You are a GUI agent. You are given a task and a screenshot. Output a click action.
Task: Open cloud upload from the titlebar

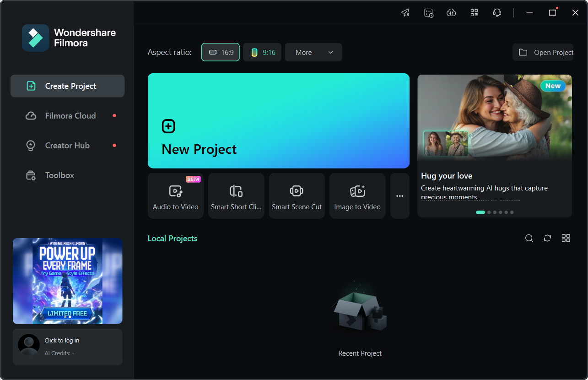click(x=451, y=12)
